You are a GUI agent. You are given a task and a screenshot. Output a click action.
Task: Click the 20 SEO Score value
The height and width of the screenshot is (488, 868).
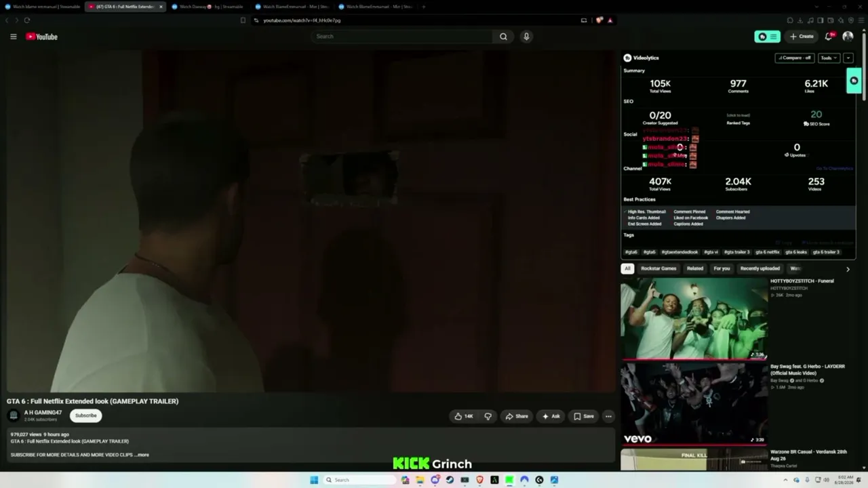pyautogui.click(x=816, y=115)
